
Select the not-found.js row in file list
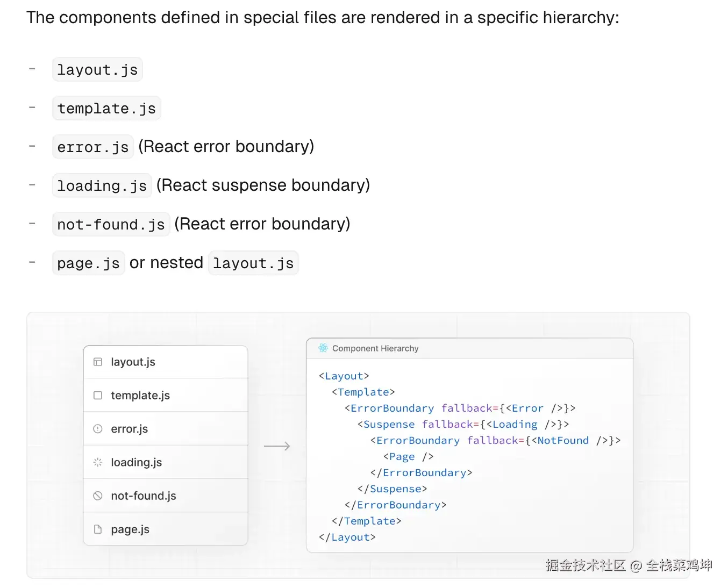(x=166, y=496)
